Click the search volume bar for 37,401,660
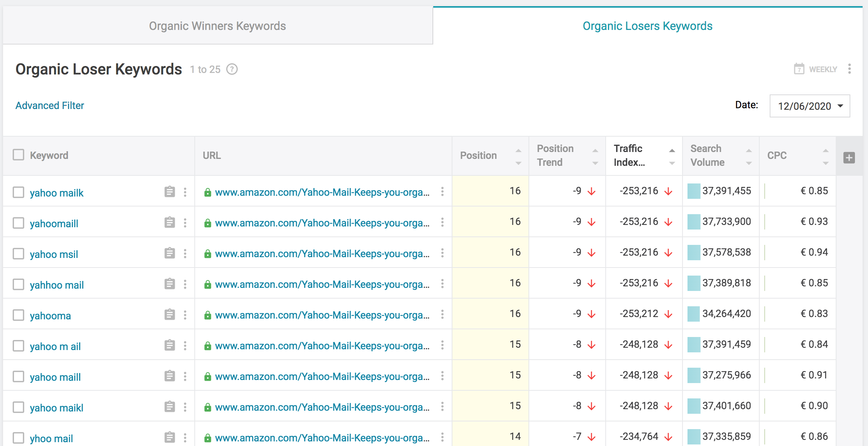Screen dimensions: 868x446 tap(694, 406)
